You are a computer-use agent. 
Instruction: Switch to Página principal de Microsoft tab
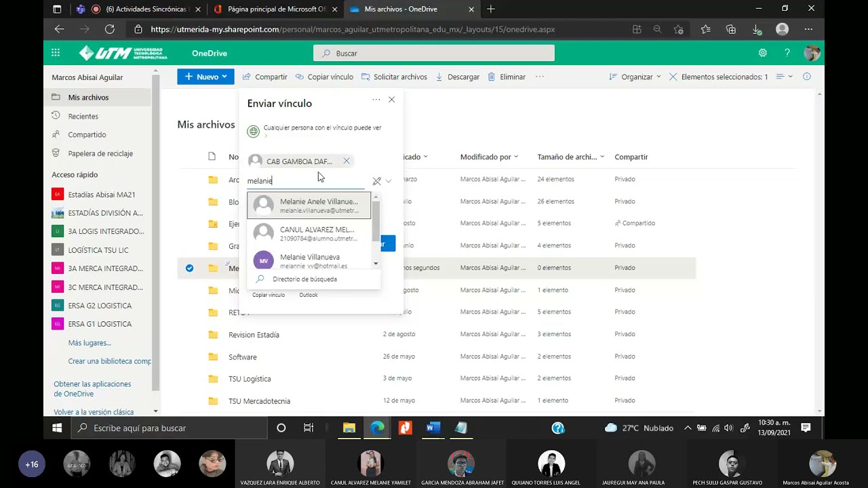pos(276,9)
